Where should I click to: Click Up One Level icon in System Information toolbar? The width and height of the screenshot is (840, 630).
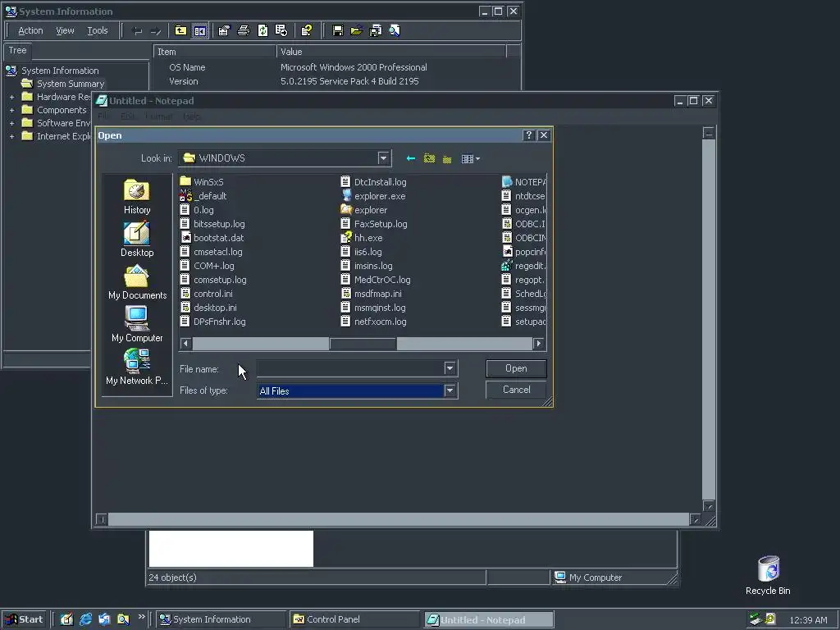coord(180,30)
